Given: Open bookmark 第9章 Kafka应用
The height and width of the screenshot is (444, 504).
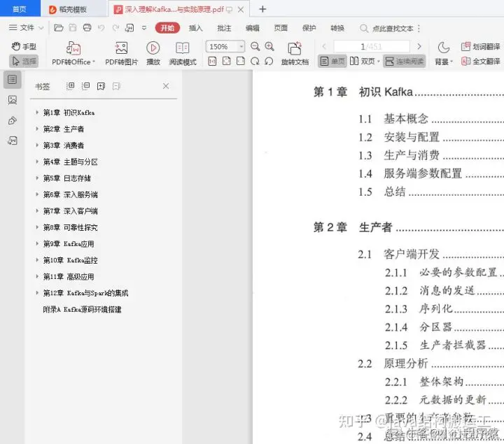Looking at the screenshot, I should point(69,243).
